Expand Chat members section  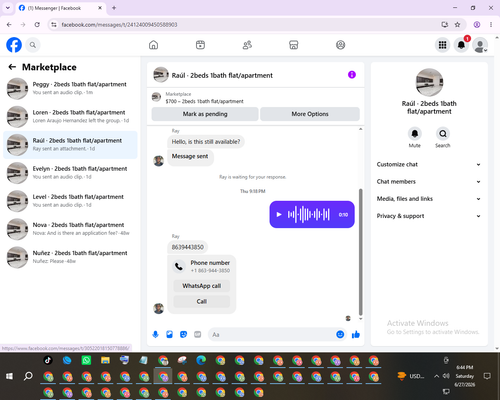tap(429, 182)
